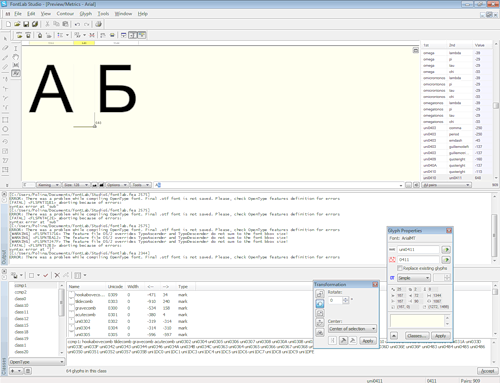Viewport: 500px width, 383px height.
Task: Click the Classes... button in Glyph Properties
Action: point(417,336)
